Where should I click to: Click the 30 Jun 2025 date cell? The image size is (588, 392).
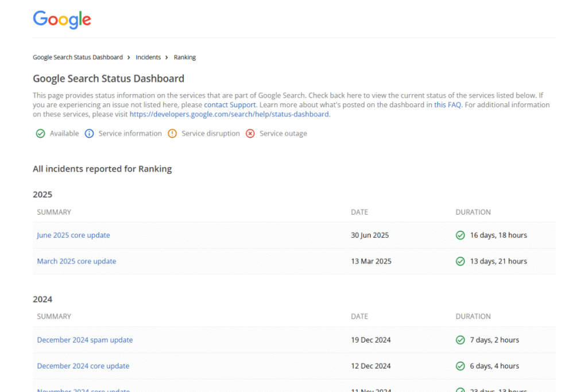click(x=370, y=235)
